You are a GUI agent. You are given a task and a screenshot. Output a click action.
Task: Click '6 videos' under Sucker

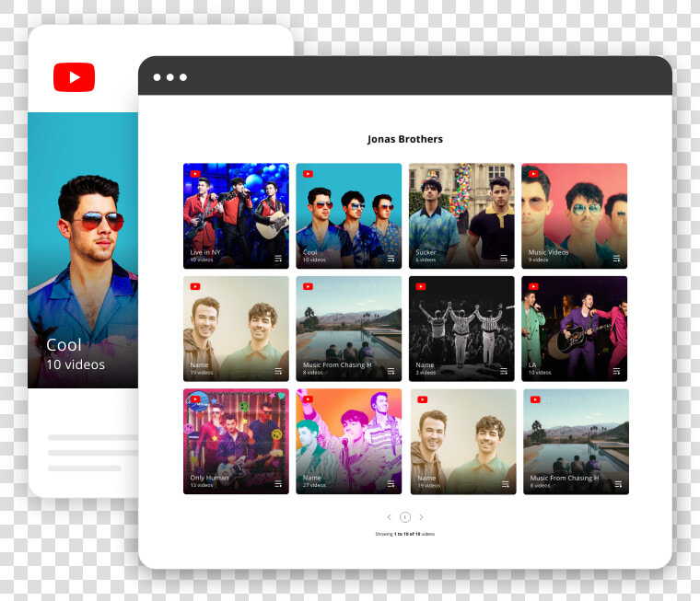pyautogui.click(x=426, y=260)
